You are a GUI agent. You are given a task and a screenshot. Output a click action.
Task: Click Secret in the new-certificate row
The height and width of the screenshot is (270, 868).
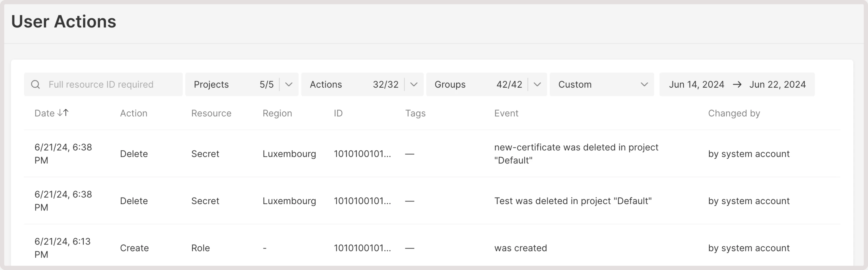tap(205, 154)
